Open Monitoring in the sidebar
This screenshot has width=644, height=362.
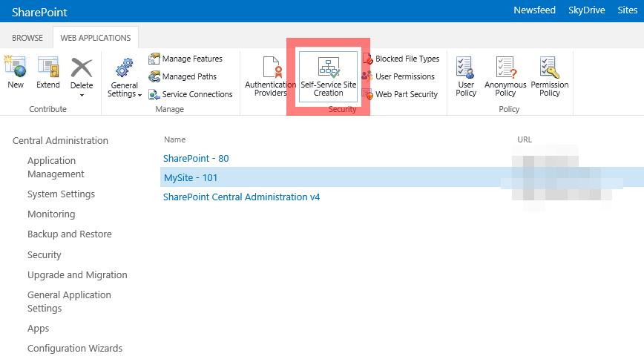pos(51,214)
